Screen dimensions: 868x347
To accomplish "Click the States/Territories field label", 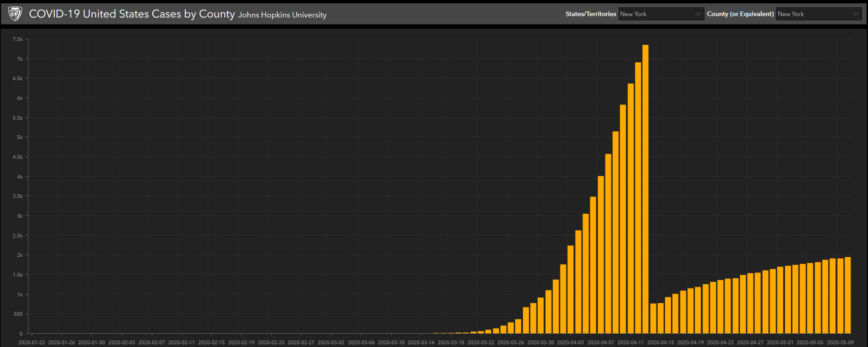I will (x=590, y=14).
